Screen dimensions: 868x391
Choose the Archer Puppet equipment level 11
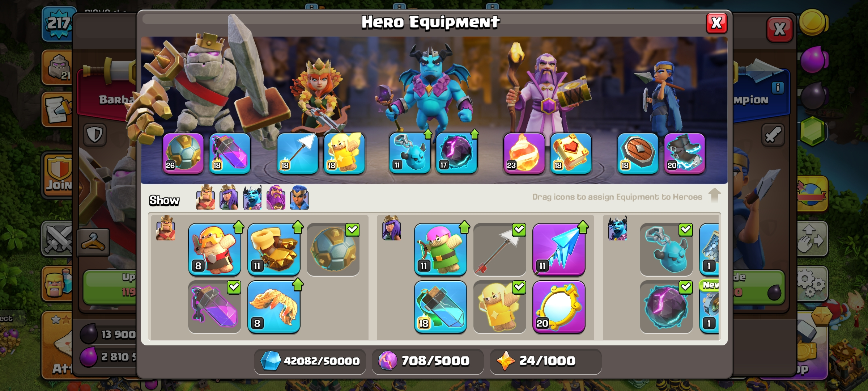(440, 249)
